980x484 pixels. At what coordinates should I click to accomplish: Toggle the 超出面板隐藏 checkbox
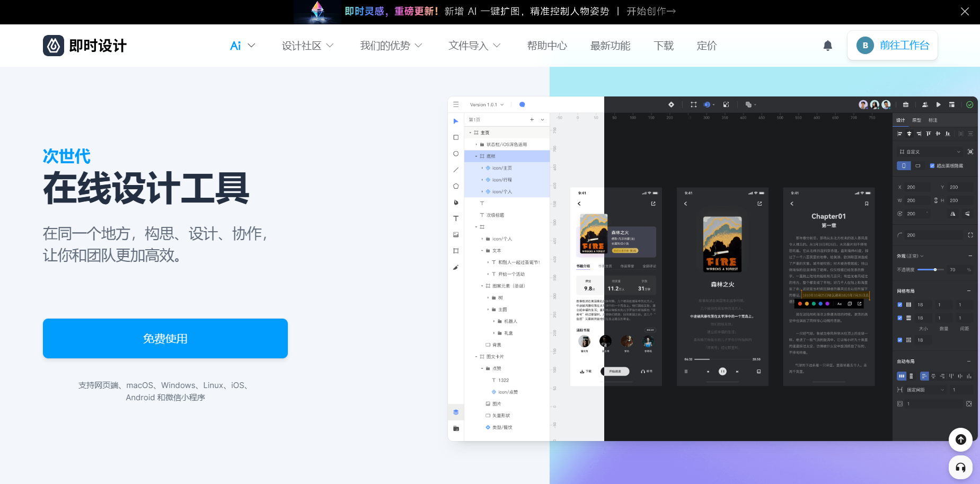tap(932, 166)
